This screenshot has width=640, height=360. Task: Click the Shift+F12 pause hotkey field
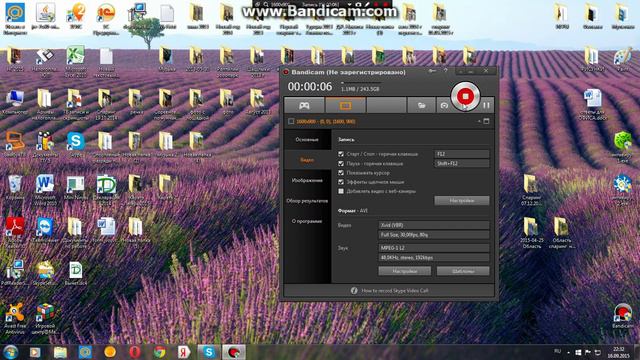[x=462, y=163]
